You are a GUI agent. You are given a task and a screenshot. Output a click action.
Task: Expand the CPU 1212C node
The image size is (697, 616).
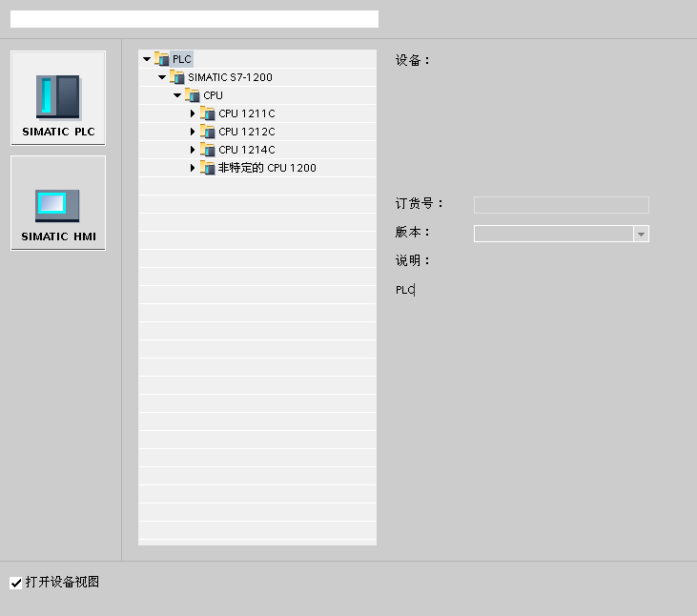[193, 132]
